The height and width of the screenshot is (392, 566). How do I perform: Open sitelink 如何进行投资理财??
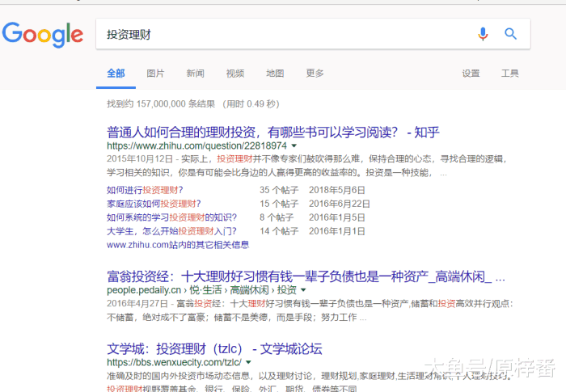[145, 190]
